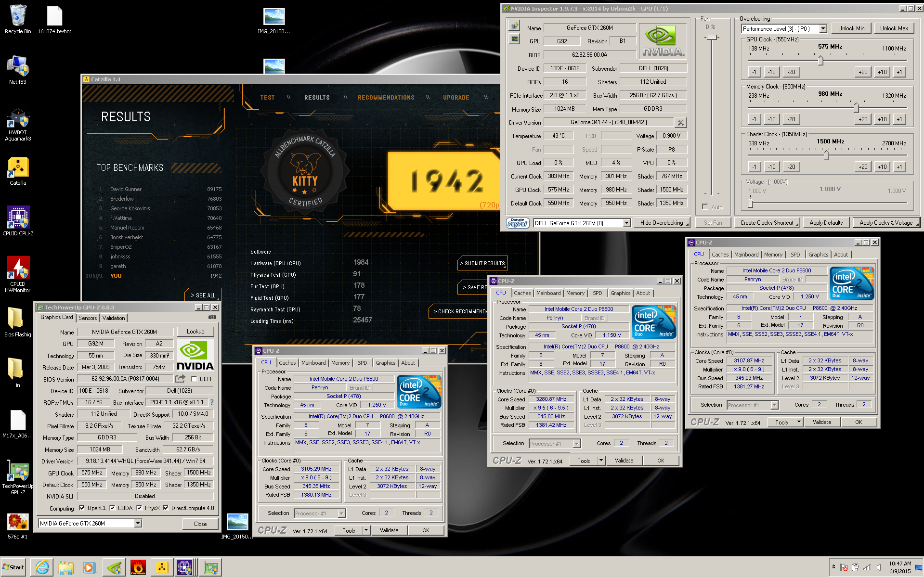Click the Unlock Max button
Image resolution: width=924 pixels, height=577 pixels.
[894, 28]
